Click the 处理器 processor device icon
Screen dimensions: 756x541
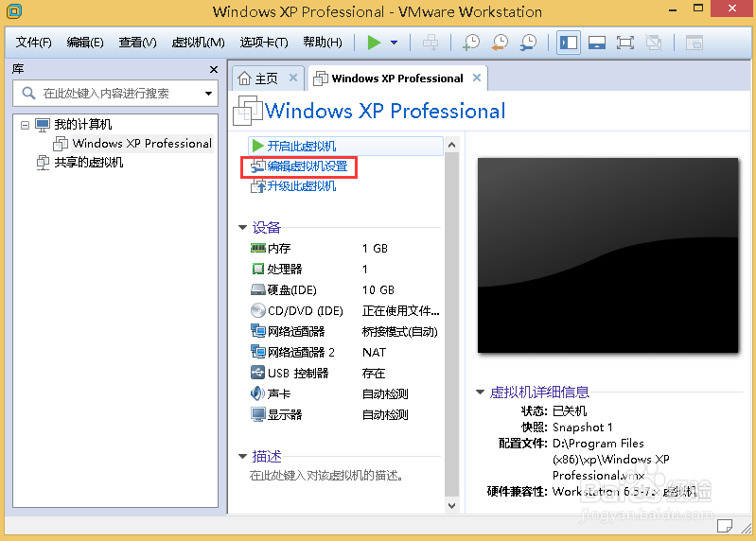(x=258, y=269)
